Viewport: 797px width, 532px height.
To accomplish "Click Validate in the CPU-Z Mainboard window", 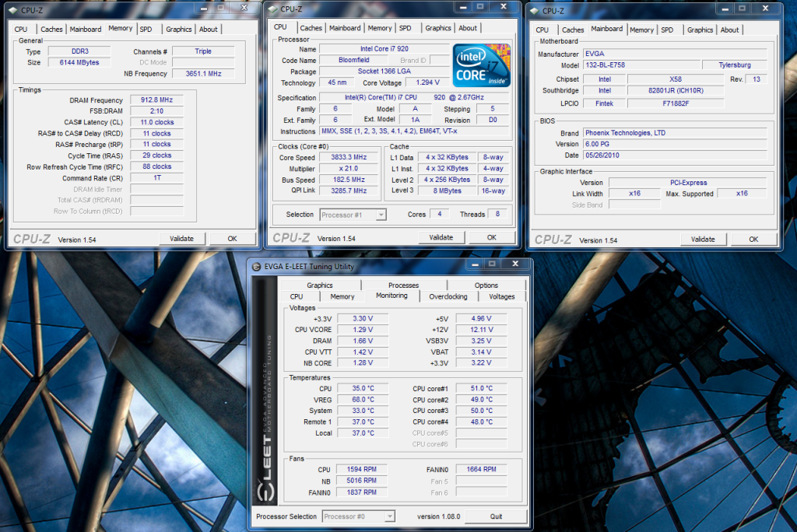I will coord(703,240).
